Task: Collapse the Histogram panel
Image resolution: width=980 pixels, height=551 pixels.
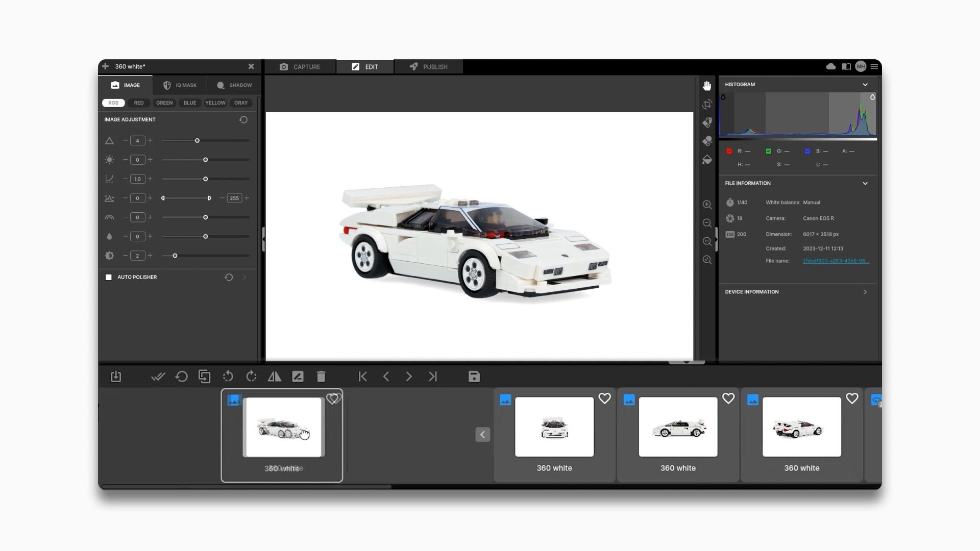Action: (x=865, y=85)
